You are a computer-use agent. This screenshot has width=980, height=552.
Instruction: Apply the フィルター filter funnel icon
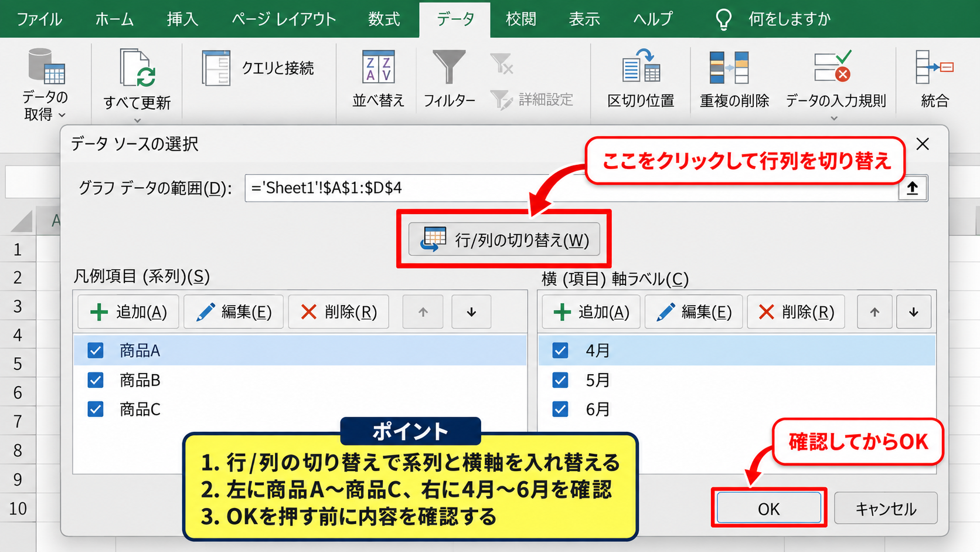pyautogui.click(x=449, y=67)
